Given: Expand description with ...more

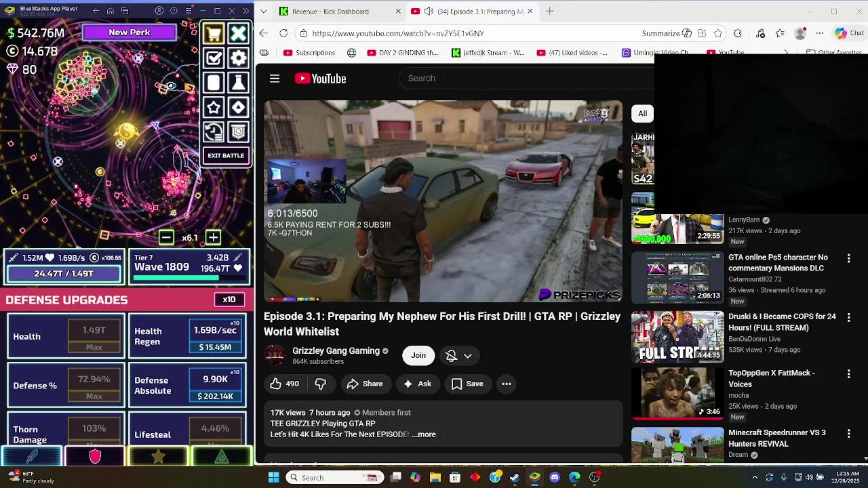Looking at the screenshot, I should point(424,434).
